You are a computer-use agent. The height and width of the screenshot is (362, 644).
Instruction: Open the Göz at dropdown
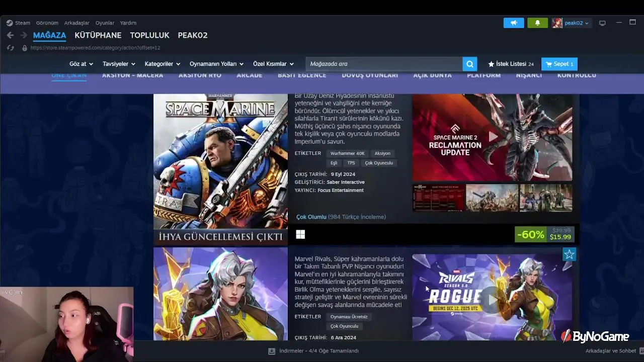point(81,64)
